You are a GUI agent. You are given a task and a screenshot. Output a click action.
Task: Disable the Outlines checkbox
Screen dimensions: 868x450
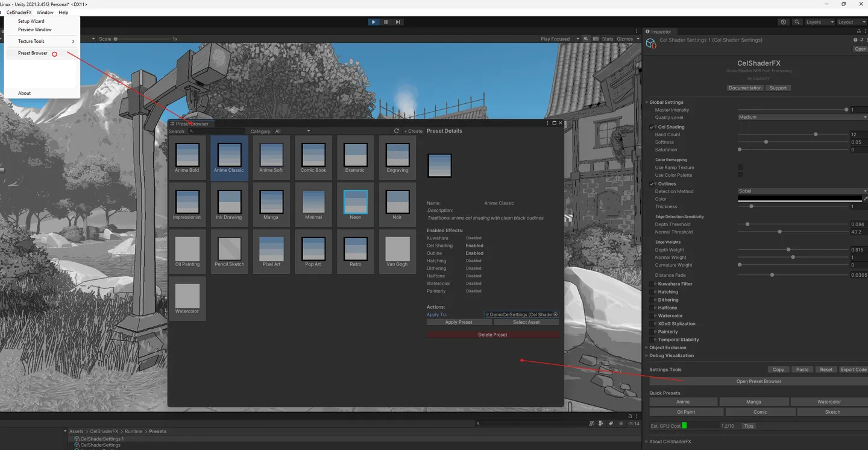pos(653,184)
